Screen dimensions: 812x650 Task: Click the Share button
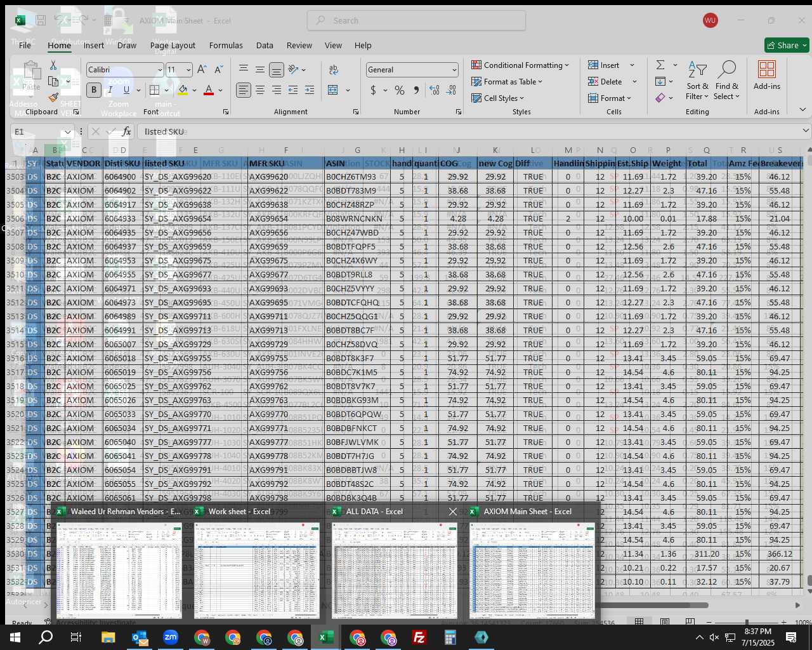pyautogui.click(x=787, y=45)
